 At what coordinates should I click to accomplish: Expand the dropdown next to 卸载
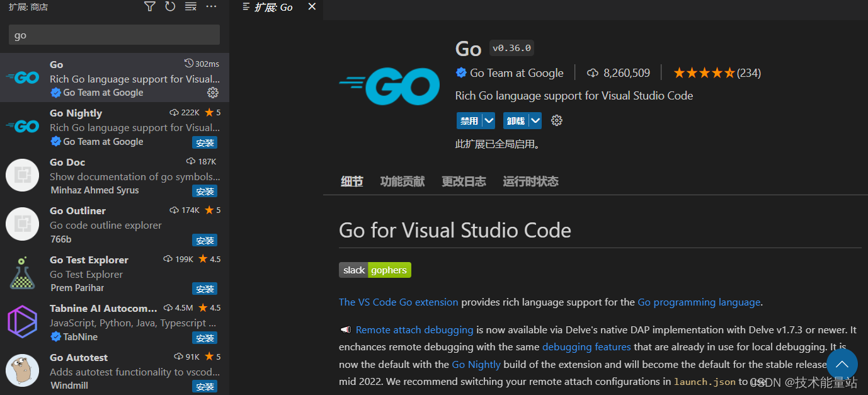coord(535,121)
